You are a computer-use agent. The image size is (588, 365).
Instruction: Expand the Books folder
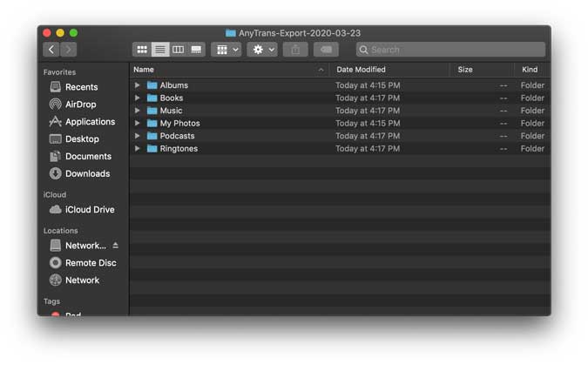[x=138, y=98]
